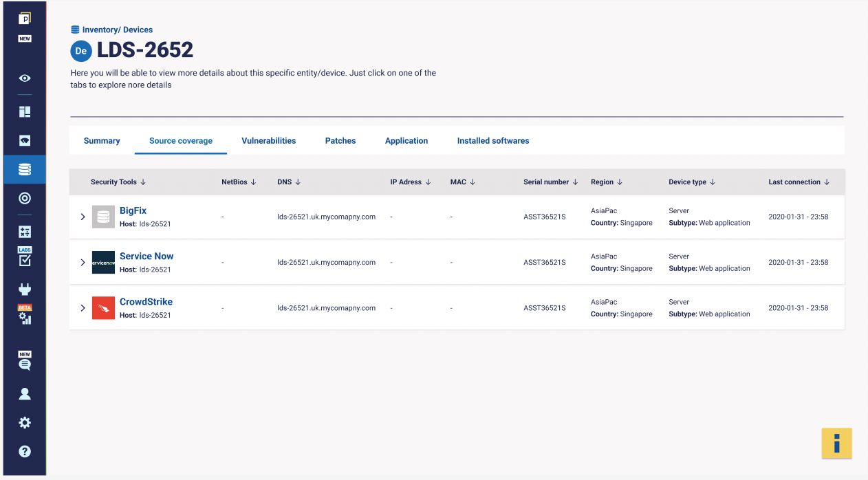This screenshot has width=868, height=480.
Task: Click Host: lds-26521 under CrowdStrike
Action: [145, 315]
